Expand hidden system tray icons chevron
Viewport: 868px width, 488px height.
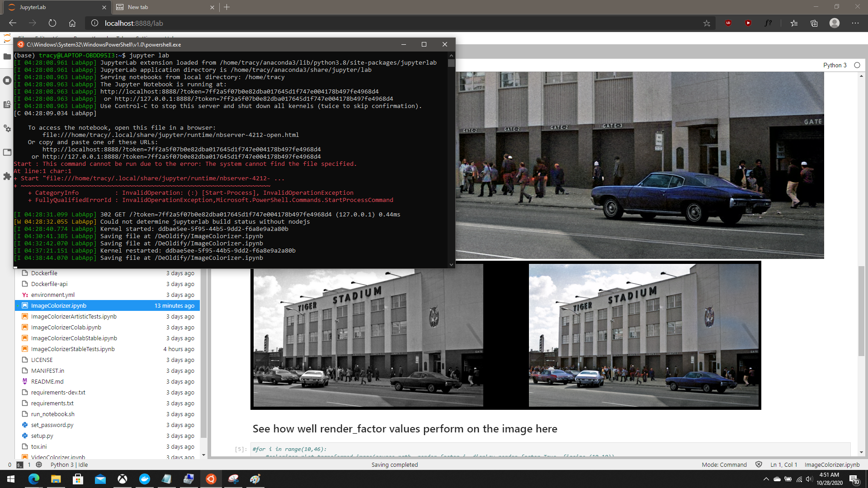click(766, 479)
